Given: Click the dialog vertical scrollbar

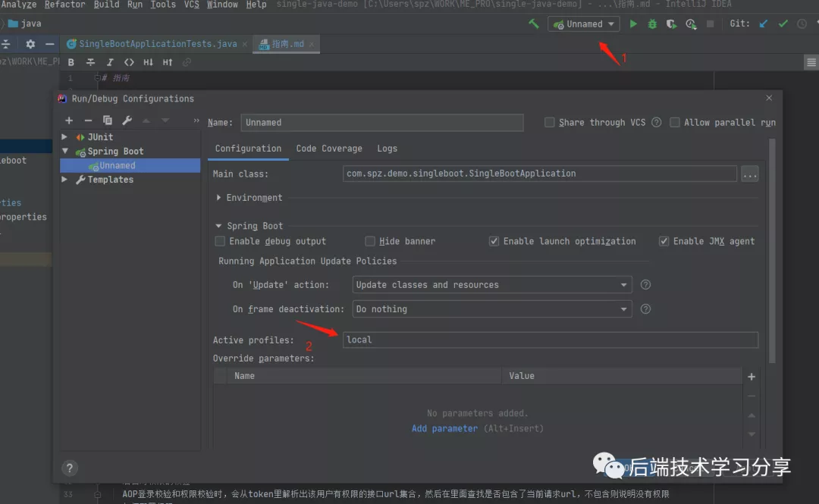Looking at the screenshot, I should tap(772, 251).
